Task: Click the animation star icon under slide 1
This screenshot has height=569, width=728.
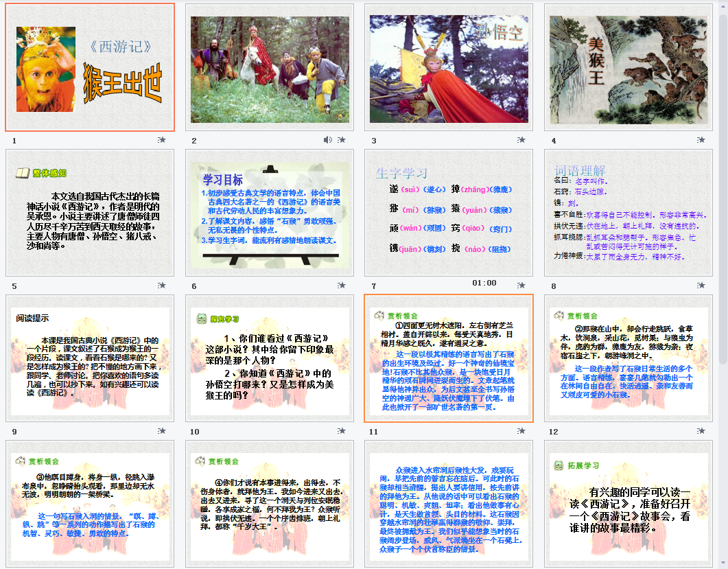Action: click(x=161, y=140)
